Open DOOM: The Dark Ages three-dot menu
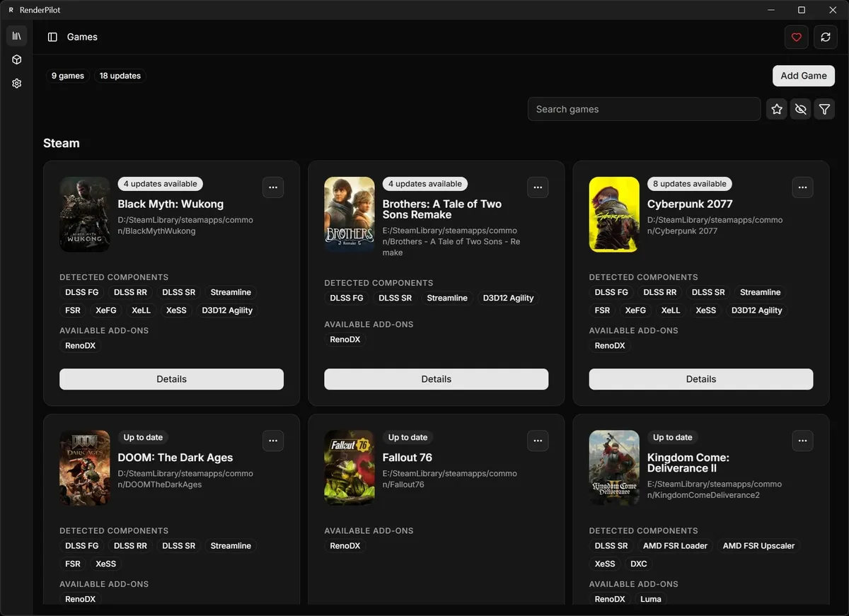The image size is (849, 616). 273,441
